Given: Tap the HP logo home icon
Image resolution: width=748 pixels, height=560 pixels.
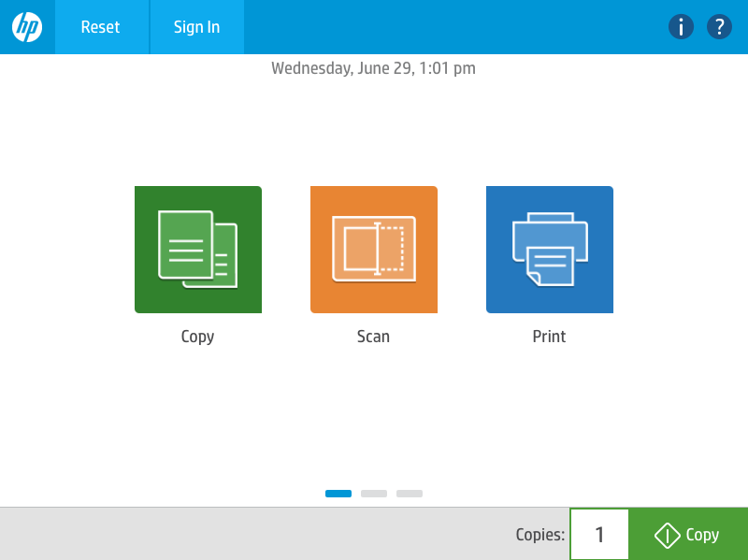Looking at the screenshot, I should (27, 27).
